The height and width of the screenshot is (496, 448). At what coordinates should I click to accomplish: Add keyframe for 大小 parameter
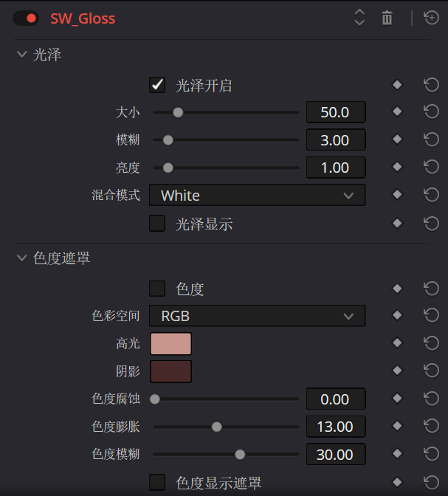pyautogui.click(x=397, y=112)
